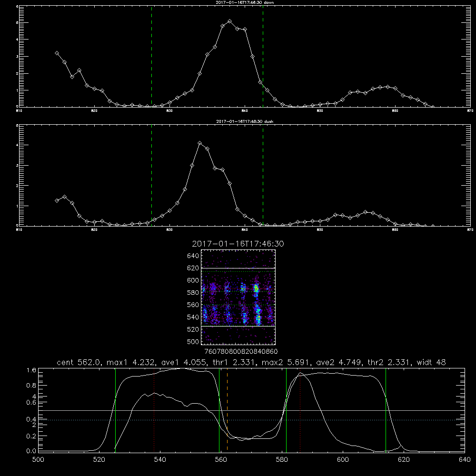The height and width of the screenshot is (476, 476).
Task: Click the '840' x-axis label under dawn plot
Action: [245, 111]
